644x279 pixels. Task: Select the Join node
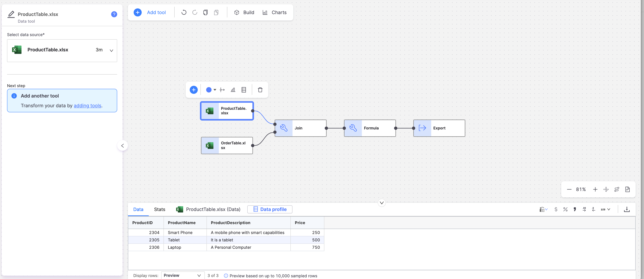[x=301, y=128]
